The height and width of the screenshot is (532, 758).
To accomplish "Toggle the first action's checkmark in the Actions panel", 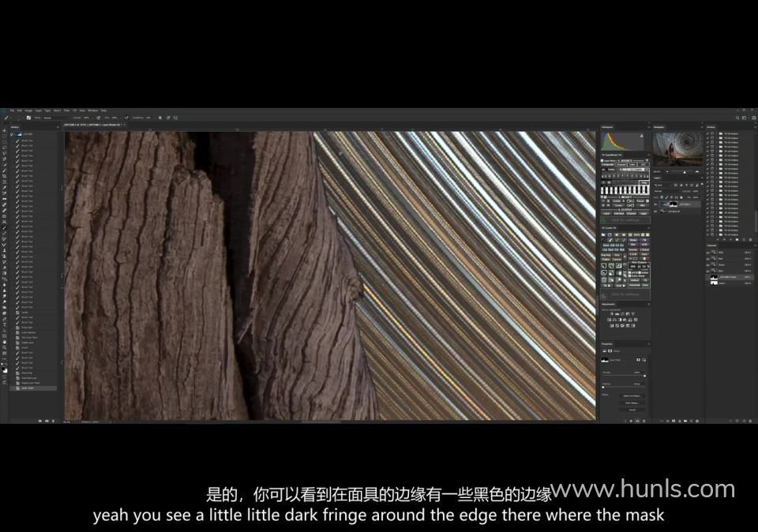I will pyautogui.click(x=707, y=133).
